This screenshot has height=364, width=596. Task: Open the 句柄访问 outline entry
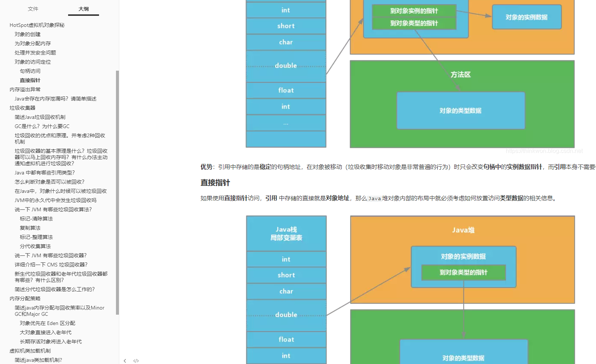point(30,71)
